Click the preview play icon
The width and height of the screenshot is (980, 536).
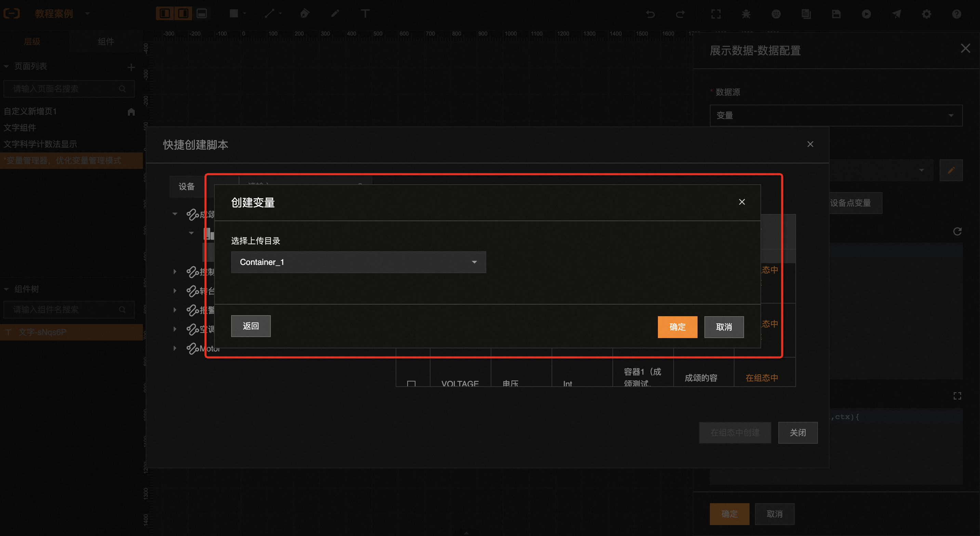866,14
